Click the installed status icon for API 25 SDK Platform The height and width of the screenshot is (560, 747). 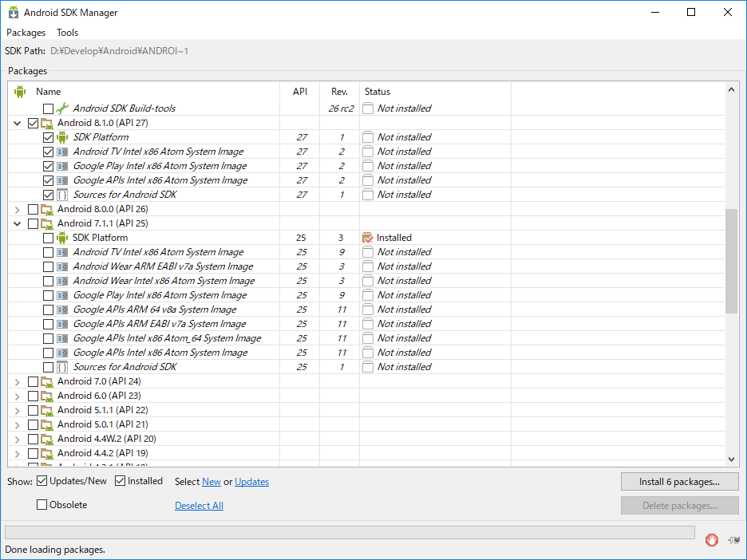pos(367,238)
